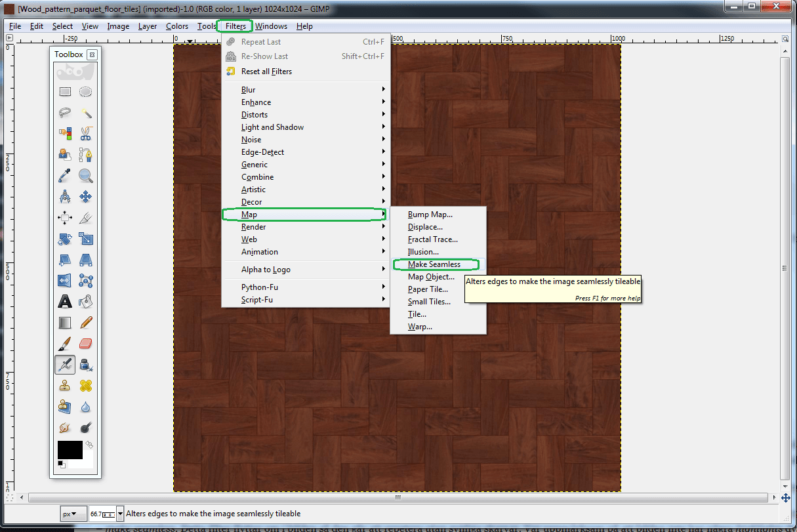Choose the Text tool in Toolbox
Screen dimensions: 797x532
[x=65, y=302]
